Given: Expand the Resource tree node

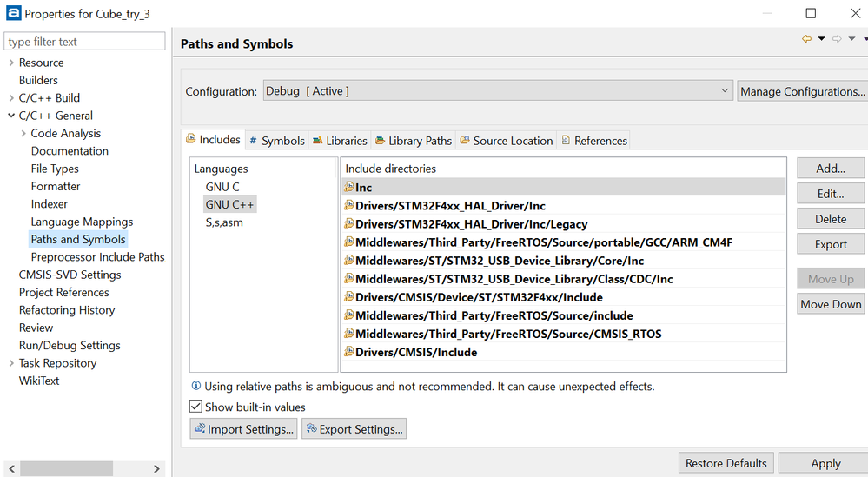Looking at the screenshot, I should (10, 63).
